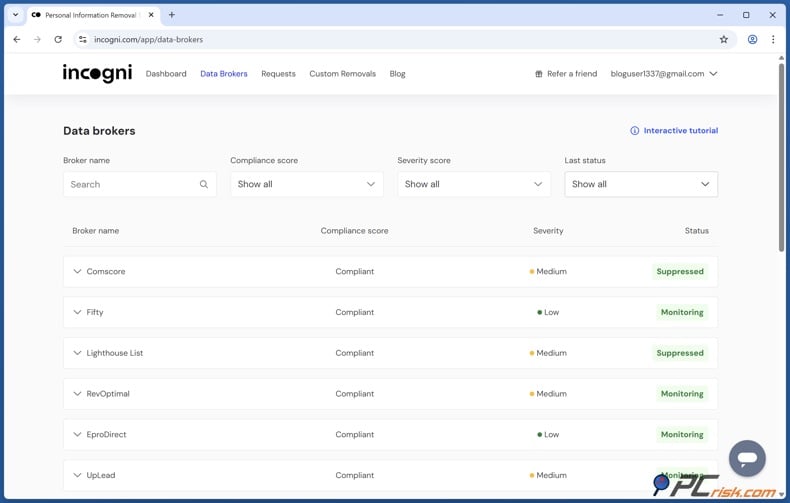Image resolution: width=790 pixels, height=503 pixels.
Task: Open a new browser tab with plus icon
Action: point(172,15)
